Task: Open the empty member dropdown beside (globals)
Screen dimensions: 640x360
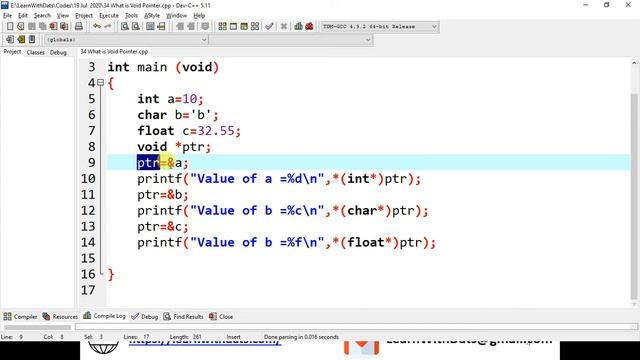Action: tap(291, 40)
